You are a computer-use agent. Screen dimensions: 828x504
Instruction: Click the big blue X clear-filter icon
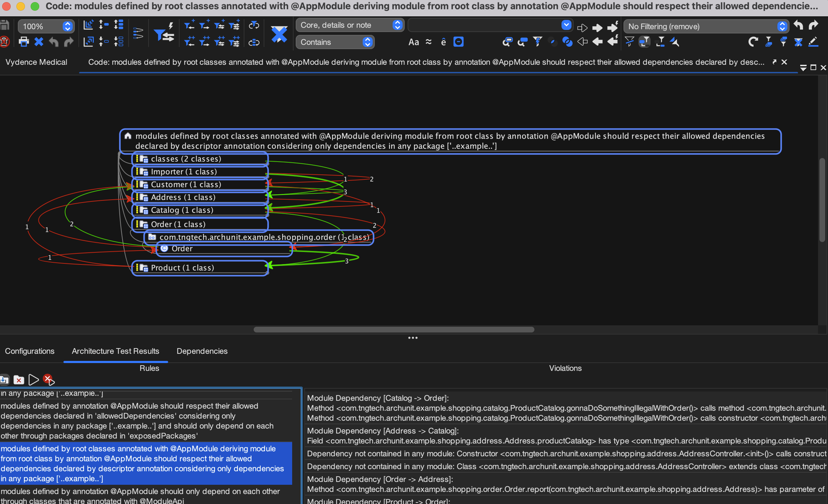279,34
